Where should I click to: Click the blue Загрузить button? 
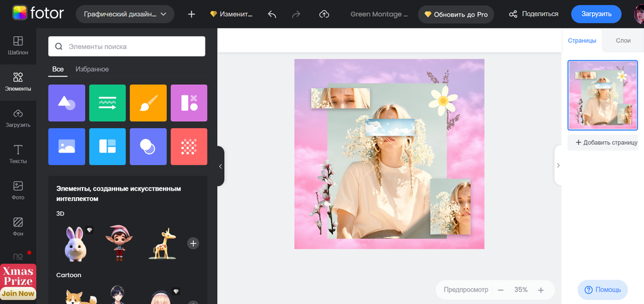(x=596, y=14)
